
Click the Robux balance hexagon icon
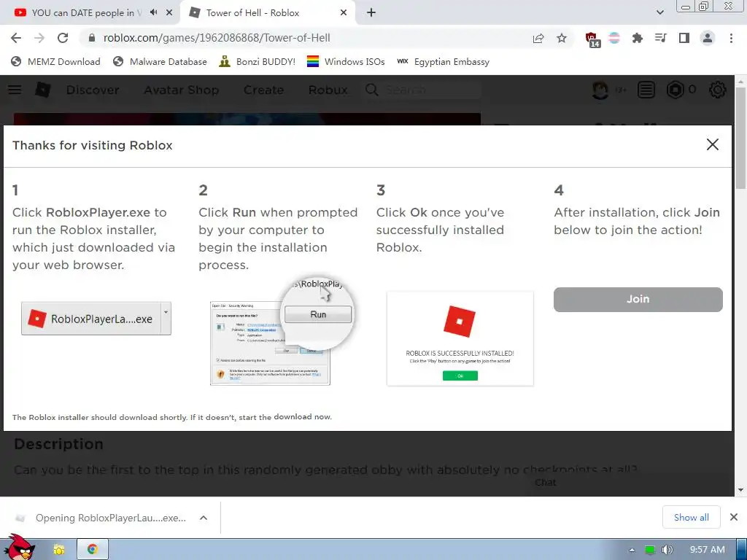pyautogui.click(x=675, y=90)
